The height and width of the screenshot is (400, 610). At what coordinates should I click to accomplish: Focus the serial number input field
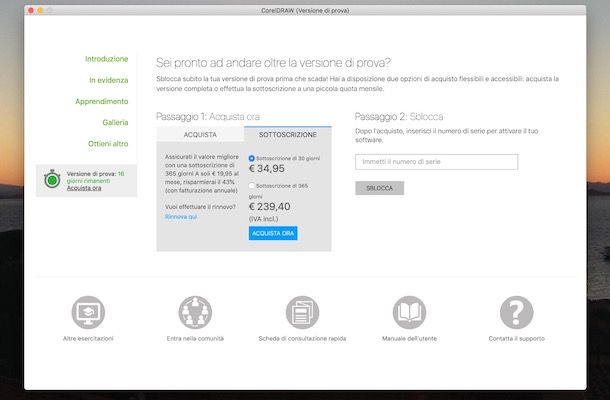tap(436, 162)
